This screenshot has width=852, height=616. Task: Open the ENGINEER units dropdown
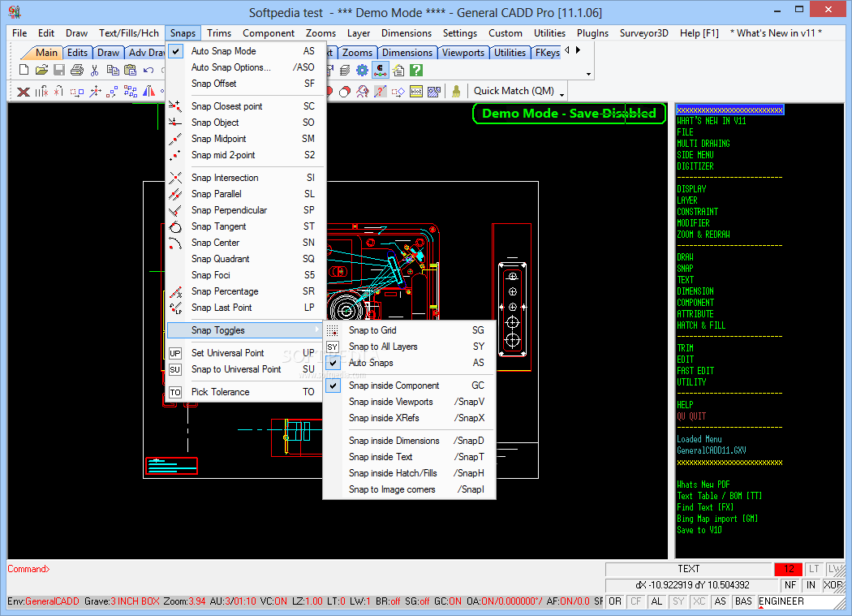(799, 601)
